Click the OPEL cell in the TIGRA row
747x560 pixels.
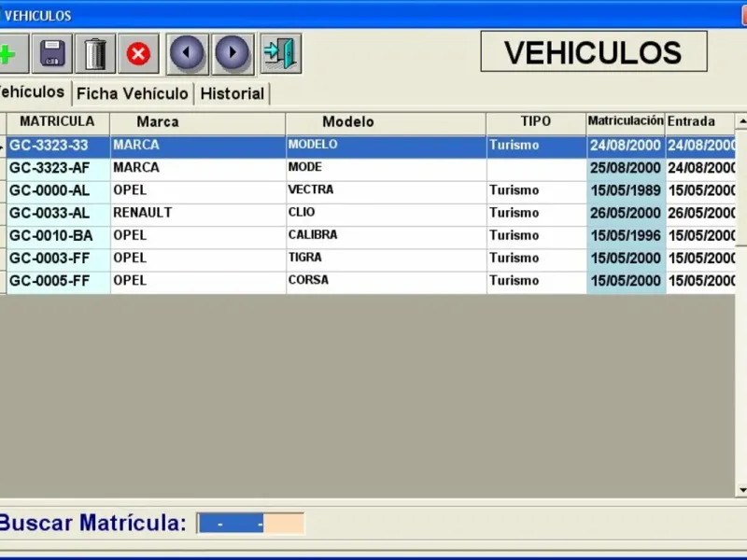[x=198, y=259]
